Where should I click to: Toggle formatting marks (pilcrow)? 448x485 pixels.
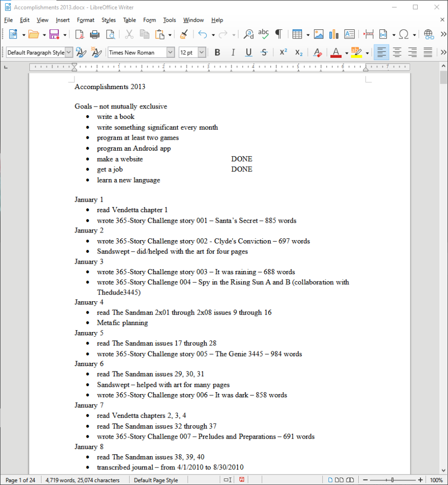(279, 34)
